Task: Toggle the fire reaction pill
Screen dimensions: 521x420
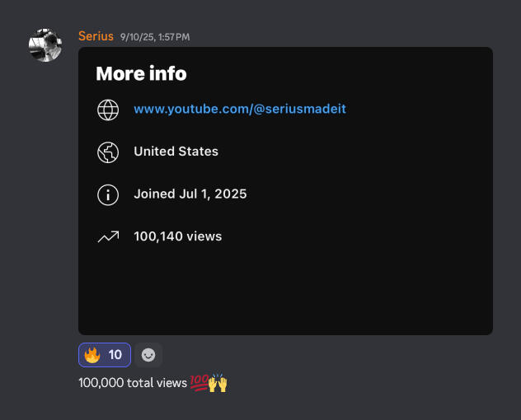Action: (x=105, y=355)
